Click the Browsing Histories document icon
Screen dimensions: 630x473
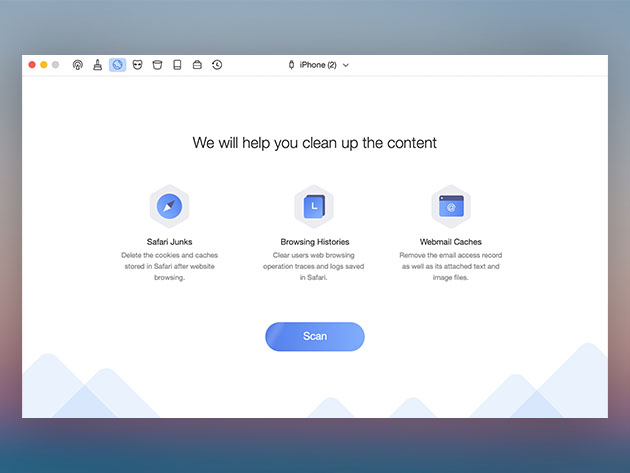pos(314,206)
